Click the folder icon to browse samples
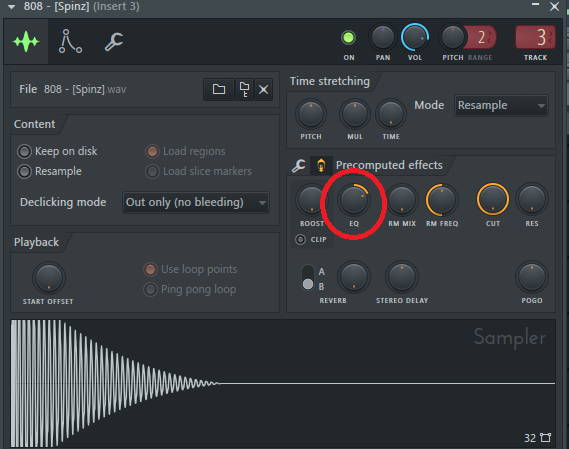The width and height of the screenshot is (569, 449). (219, 89)
